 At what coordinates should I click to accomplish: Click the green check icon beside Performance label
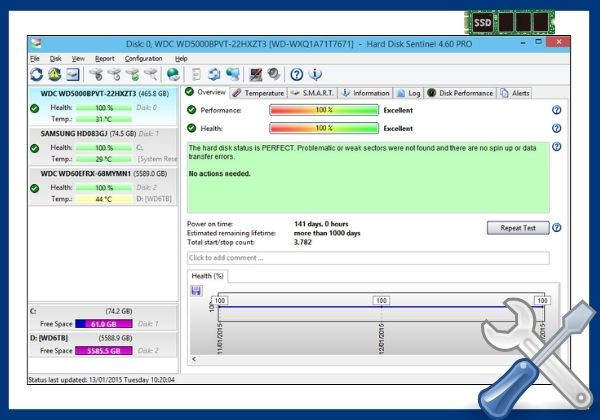[x=191, y=110]
